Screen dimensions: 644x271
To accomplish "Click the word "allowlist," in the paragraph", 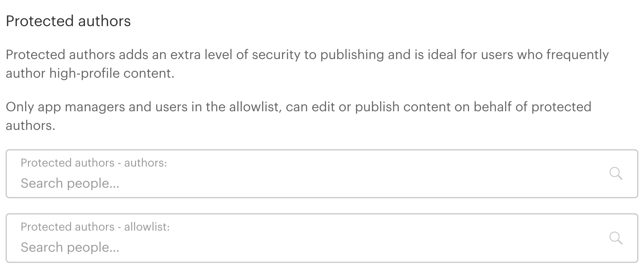I will pos(255,107).
